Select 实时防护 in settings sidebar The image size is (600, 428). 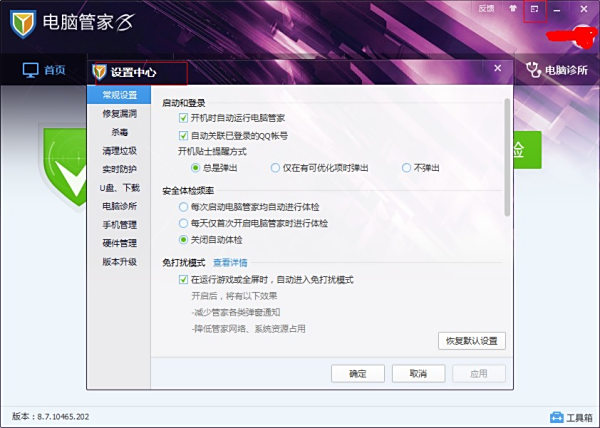pos(119,169)
